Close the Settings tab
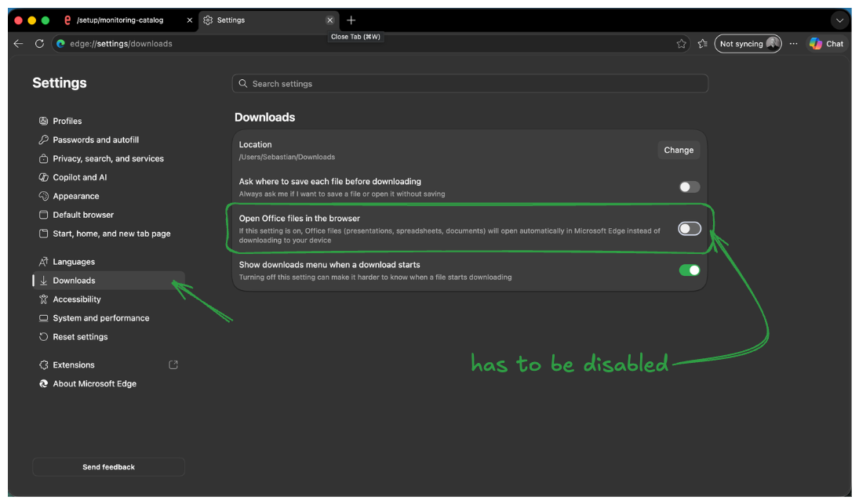Viewport: 859px width, 504px height. pyautogui.click(x=329, y=20)
